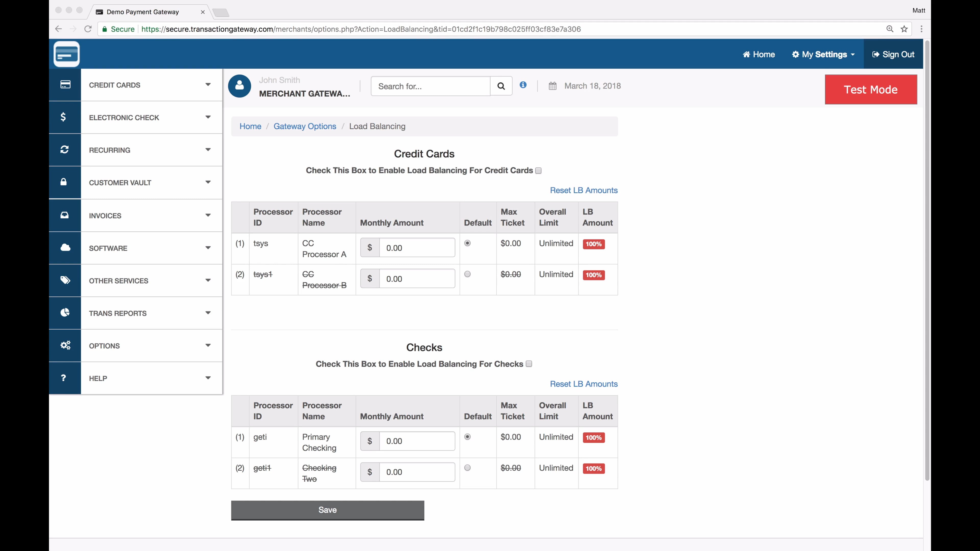Screen dimensions: 980x551
Task: Expand the Invoices section chevron
Action: 208,215
